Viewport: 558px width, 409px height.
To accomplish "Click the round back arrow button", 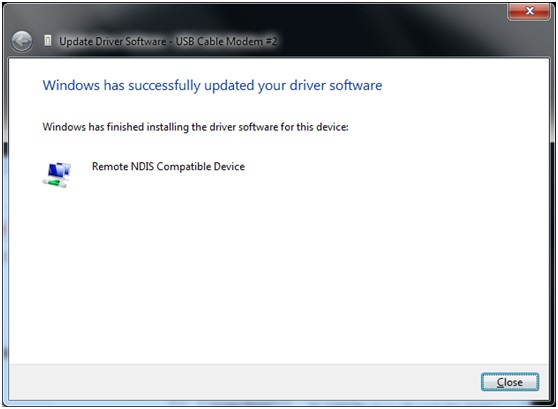I will (22, 42).
